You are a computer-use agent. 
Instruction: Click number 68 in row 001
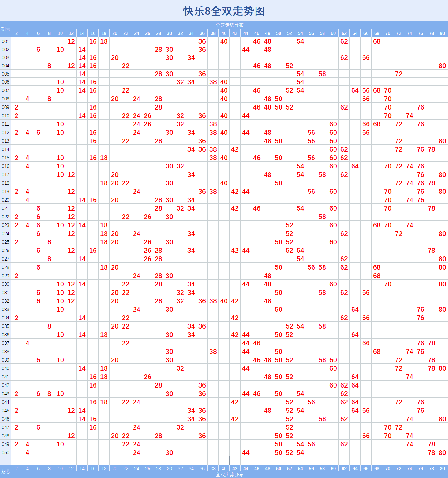coord(377,41)
